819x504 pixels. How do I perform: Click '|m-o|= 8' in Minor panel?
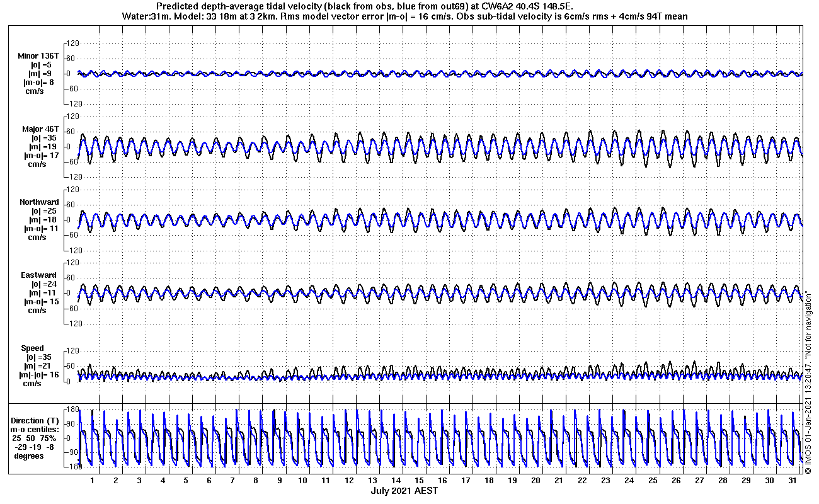pyautogui.click(x=40, y=83)
